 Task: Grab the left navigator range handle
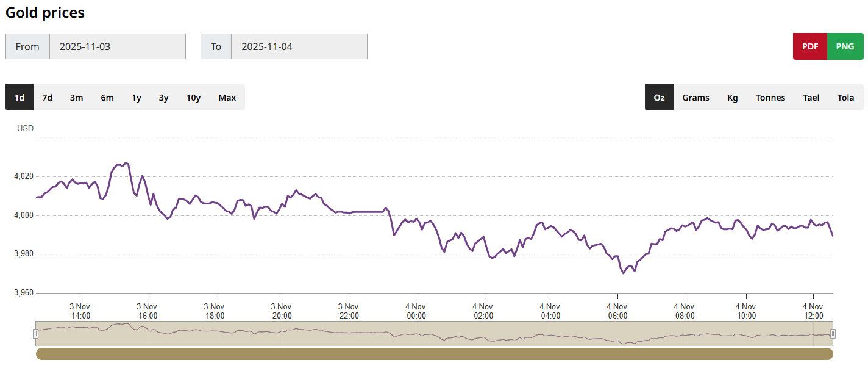point(36,333)
